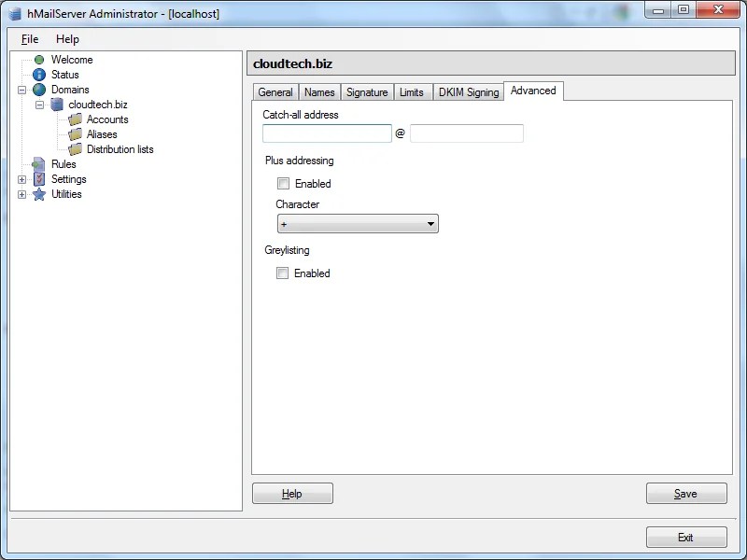Open Distribution lists under cloudtech.biz

[x=120, y=149]
